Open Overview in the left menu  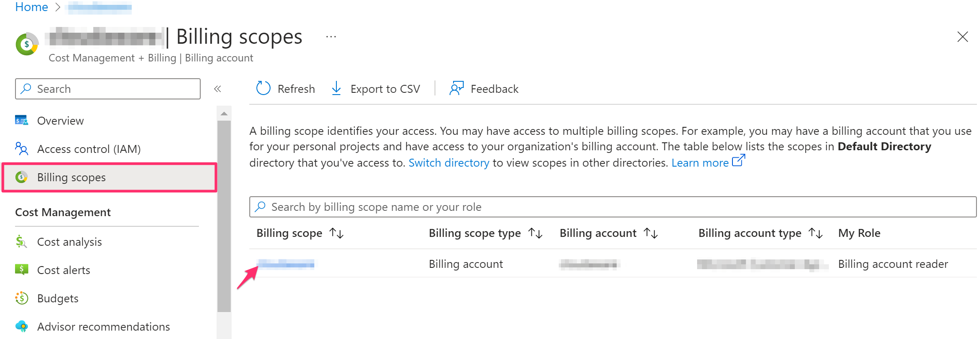click(60, 121)
